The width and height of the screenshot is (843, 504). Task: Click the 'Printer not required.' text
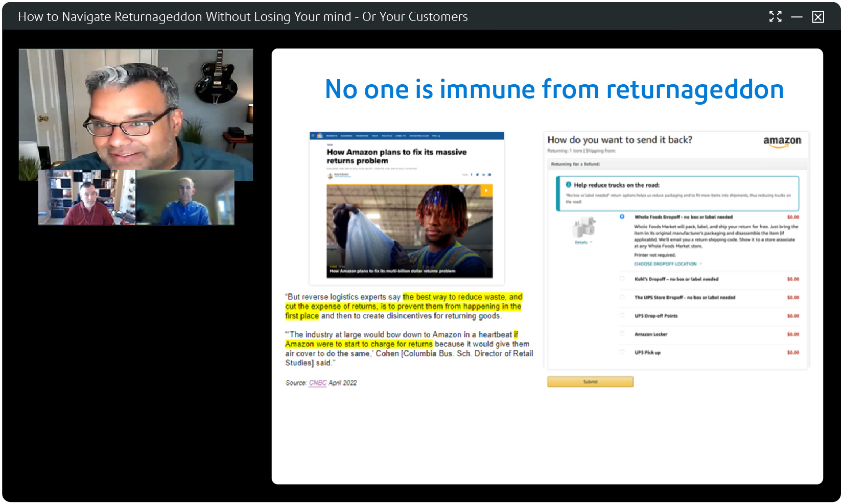click(x=655, y=255)
